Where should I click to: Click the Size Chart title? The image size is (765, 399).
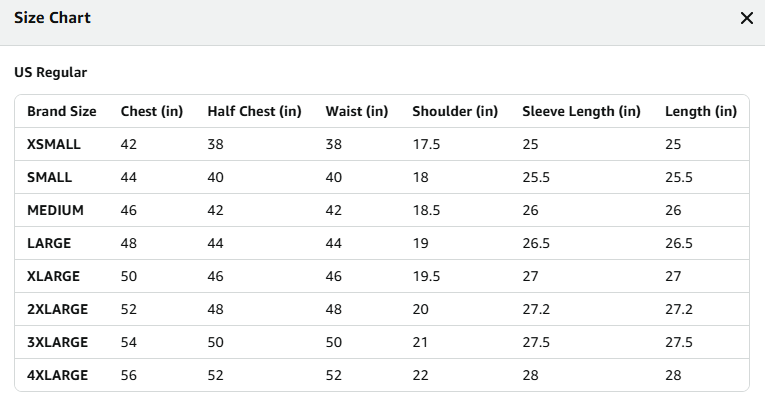pos(52,18)
